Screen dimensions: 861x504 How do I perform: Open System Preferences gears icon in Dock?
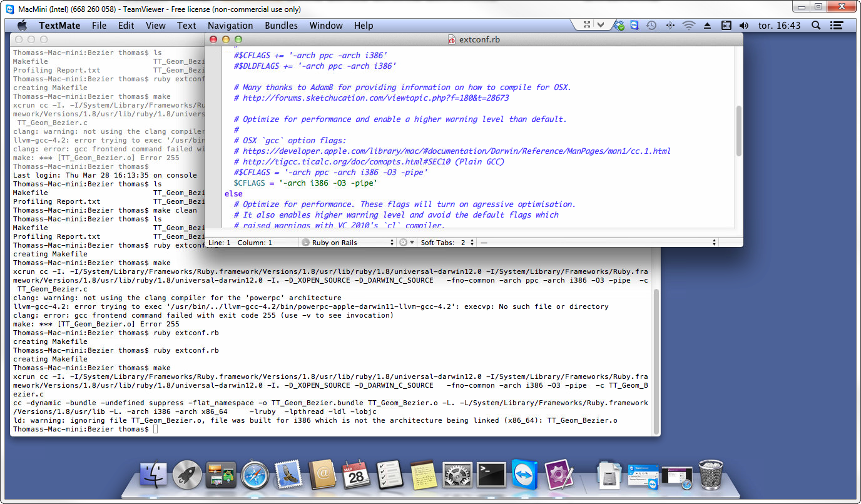coord(457,475)
